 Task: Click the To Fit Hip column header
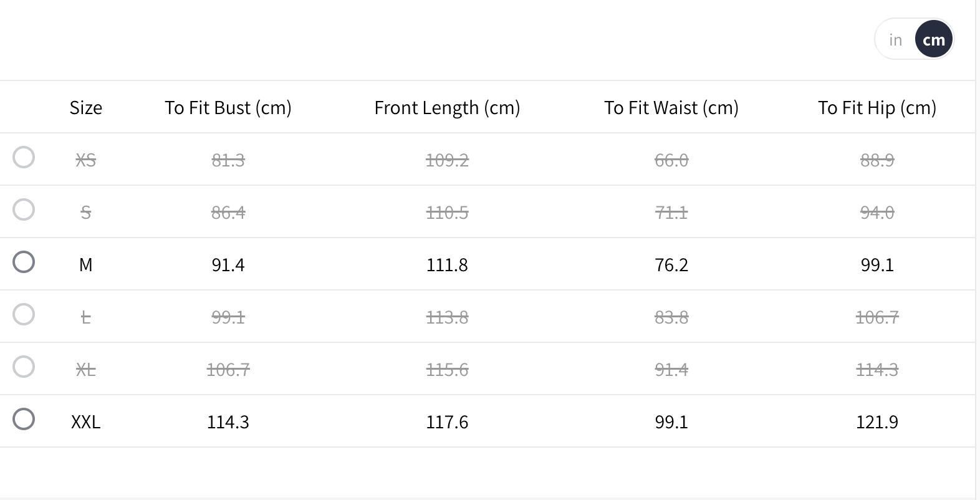pyautogui.click(x=877, y=108)
